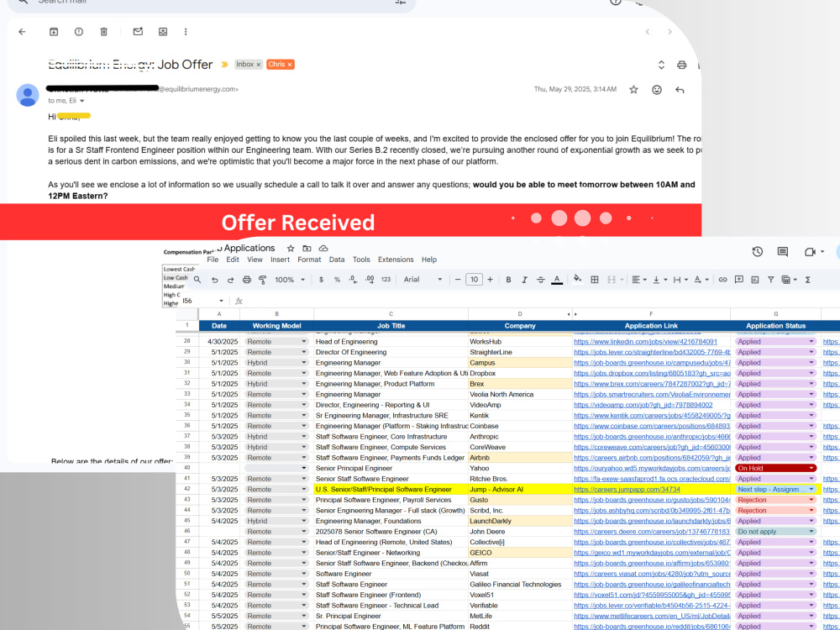Screen dimensions: 840x630
Task: Remove the Inbox label from the email
Action: tap(258, 65)
